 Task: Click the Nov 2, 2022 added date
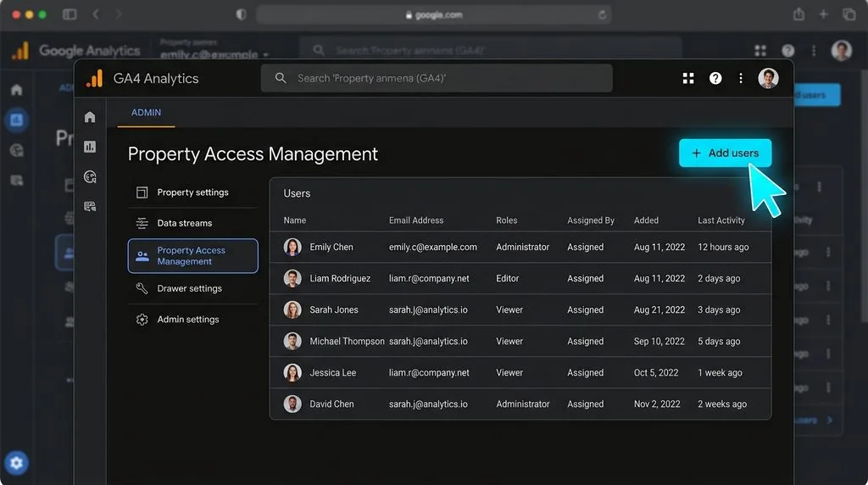point(657,404)
